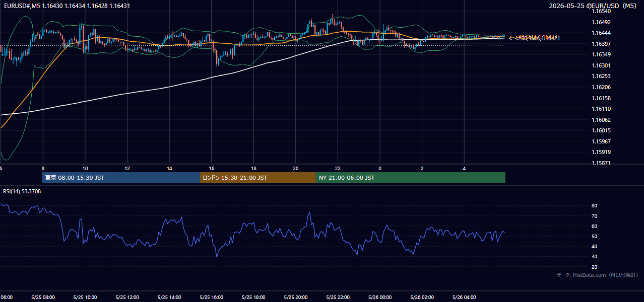Click the 5/26 00:00 date axis label
Viewport: 644px width, 302px height.
[380, 297]
